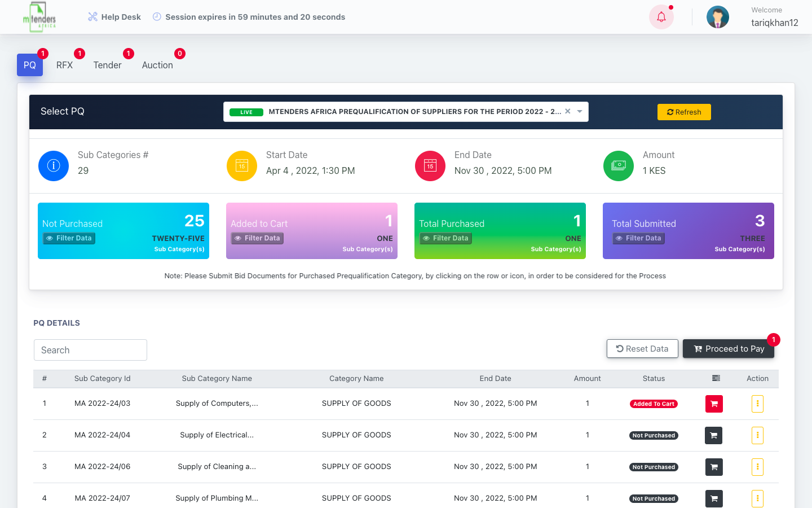Open the Help Desk link
Viewport: 812px width, 508px height.
click(114, 17)
